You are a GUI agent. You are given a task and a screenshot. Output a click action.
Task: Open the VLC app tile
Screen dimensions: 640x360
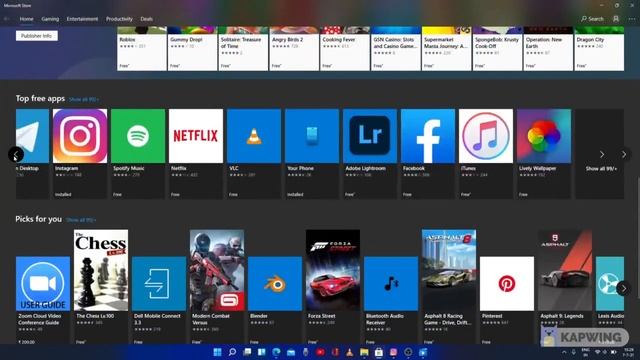coord(254,153)
